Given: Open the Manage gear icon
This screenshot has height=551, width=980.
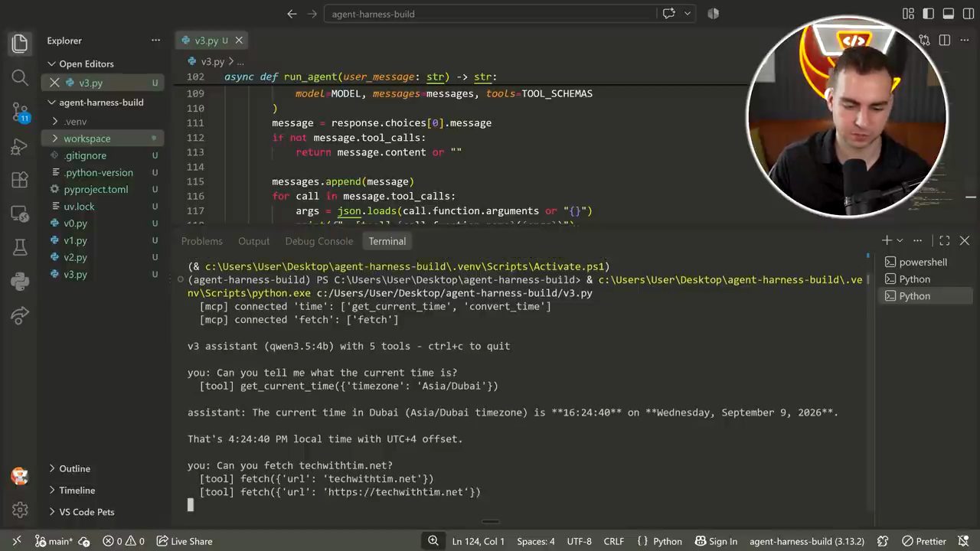Looking at the screenshot, I should [x=20, y=510].
